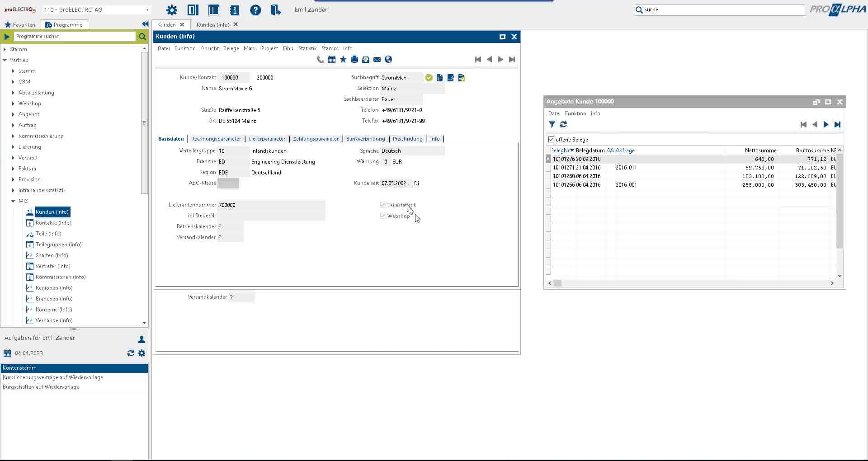
Task: Click the Suche field at top right
Action: click(x=719, y=9)
